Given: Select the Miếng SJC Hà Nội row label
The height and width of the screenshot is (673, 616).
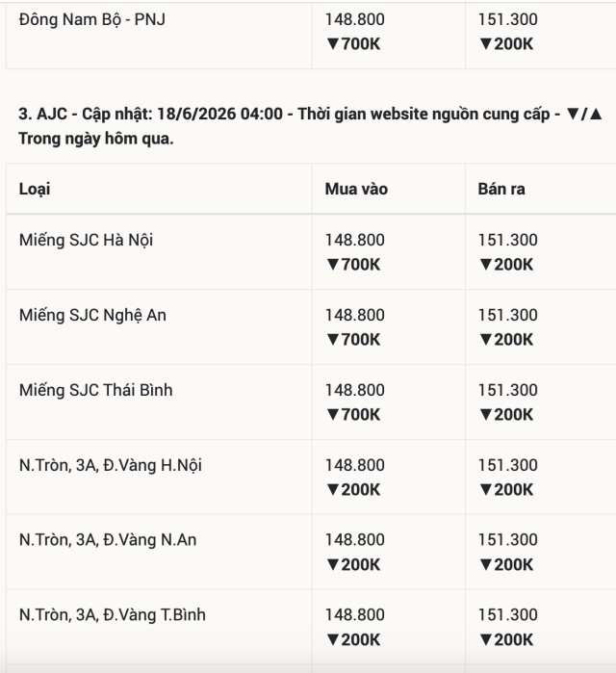Looking at the screenshot, I should click(x=86, y=241).
